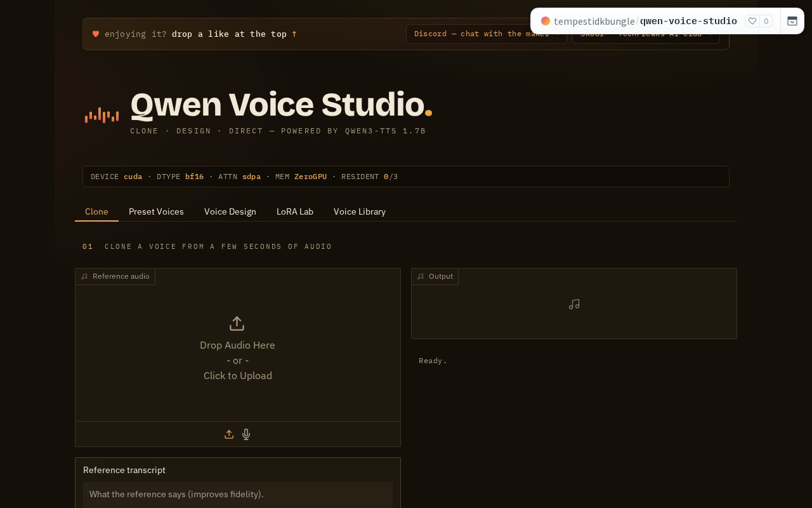Image resolution: width=812 pixels, height=508 pixels.
Task: Click the DEVICE cuda status value
Action: (133, 177)
